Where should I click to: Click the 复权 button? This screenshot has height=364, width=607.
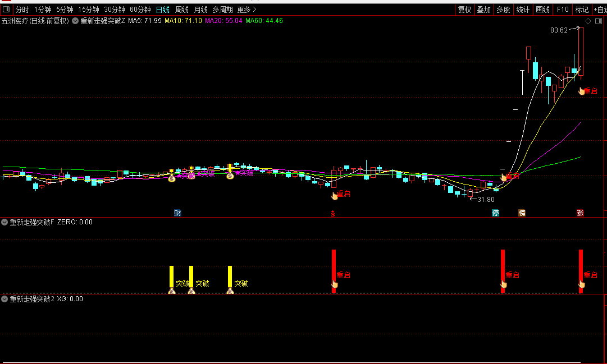coord(464,10)
